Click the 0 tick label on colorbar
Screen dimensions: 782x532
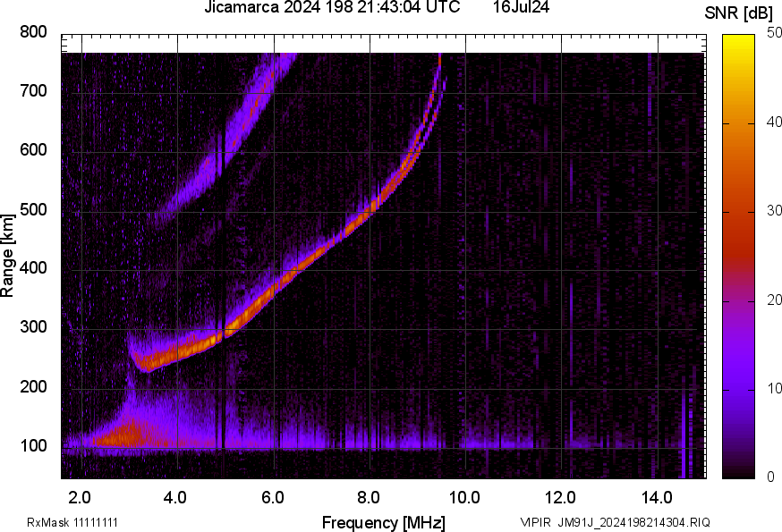[769, 477]
